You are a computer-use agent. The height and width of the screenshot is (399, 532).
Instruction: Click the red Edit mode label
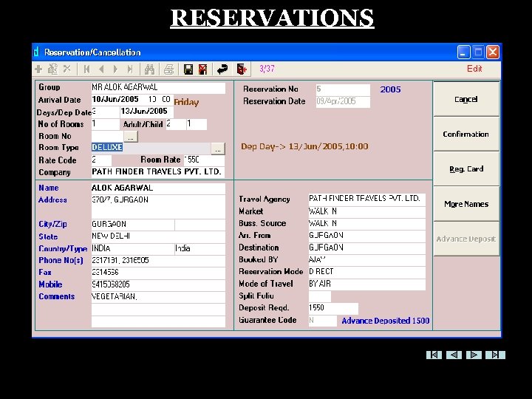coord(474,69)
